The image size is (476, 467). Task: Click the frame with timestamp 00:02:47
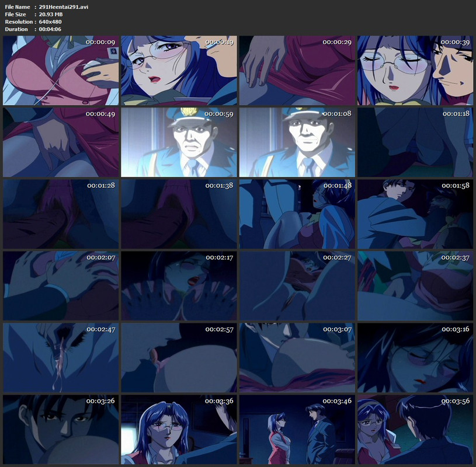click(x=61, y=357)
